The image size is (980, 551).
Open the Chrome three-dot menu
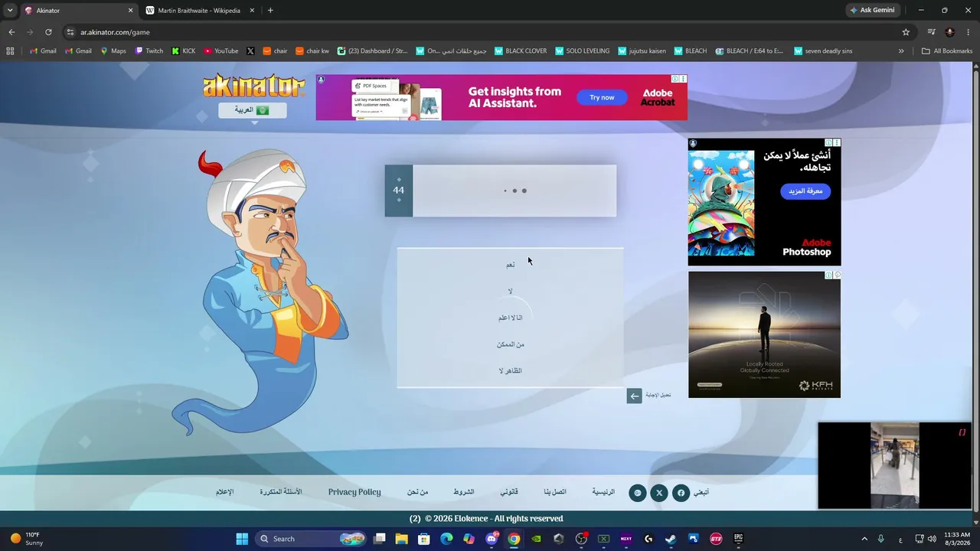969,32
